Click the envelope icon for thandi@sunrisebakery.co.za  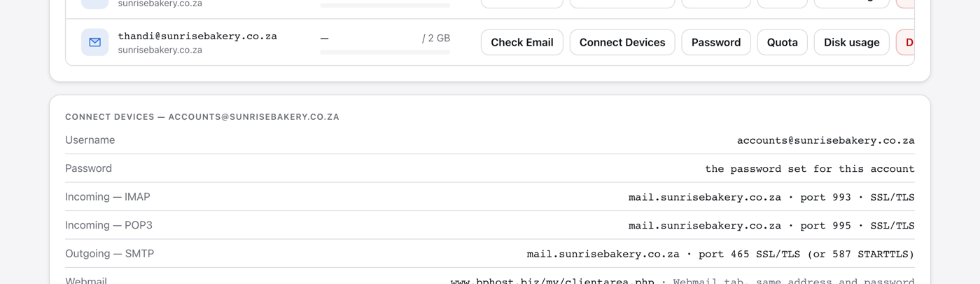point(94,42)
